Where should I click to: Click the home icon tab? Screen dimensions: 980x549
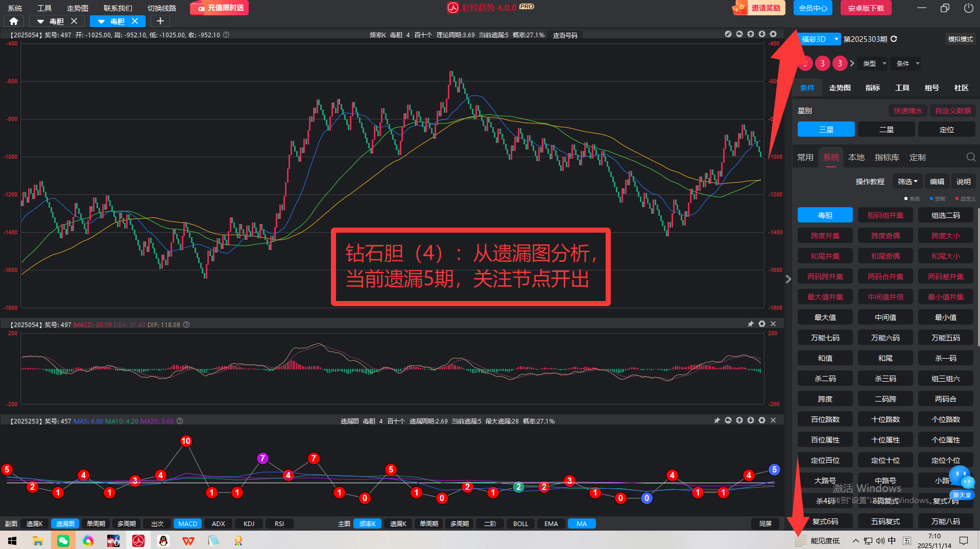[14, 21]
